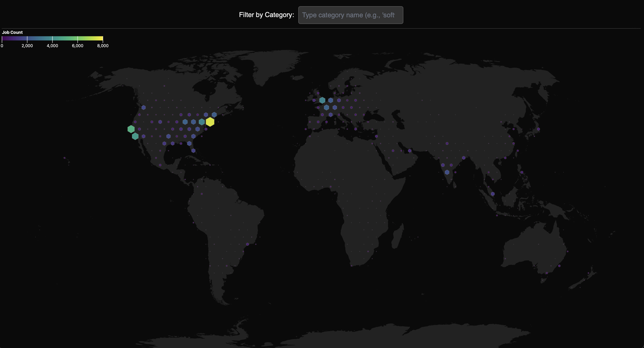Image resolution: width=644 pixels, height=348 pixels.
Task: Click the teal hexagon over Southern California
Action: click(x=135, y=136)
